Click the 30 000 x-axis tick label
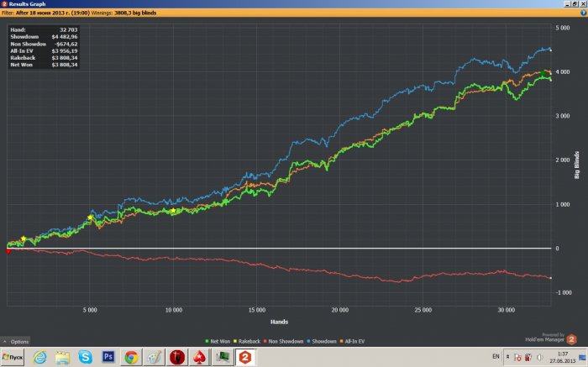This screenshot has height=367, width=588. point(507,310)
